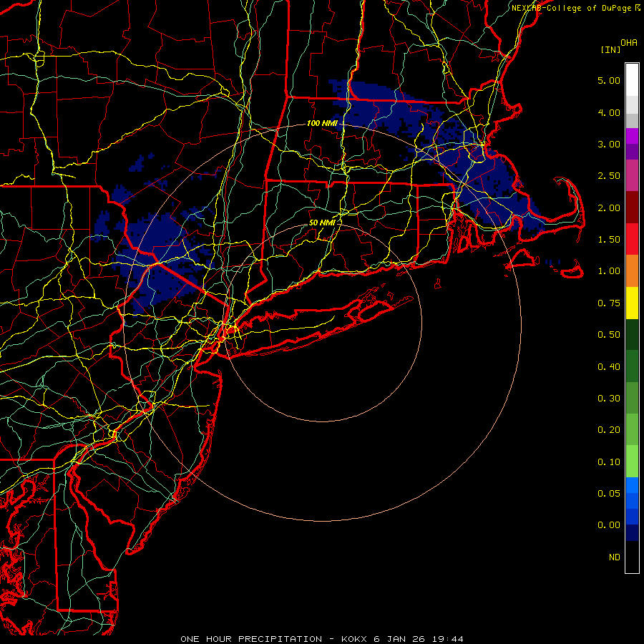The image size is (644, 644).
Task: Click the 2.50 legend value
Action: tap(609, 176)
